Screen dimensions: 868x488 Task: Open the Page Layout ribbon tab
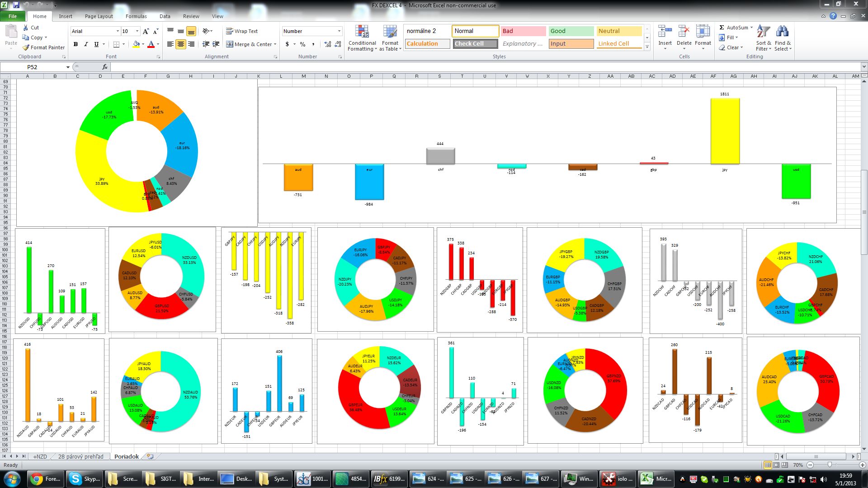click(99, 16)
